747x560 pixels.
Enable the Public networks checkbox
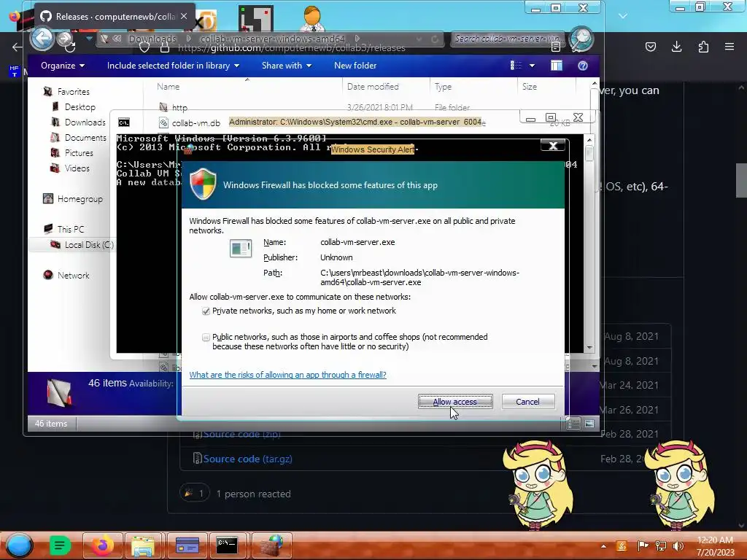(206, 337)
